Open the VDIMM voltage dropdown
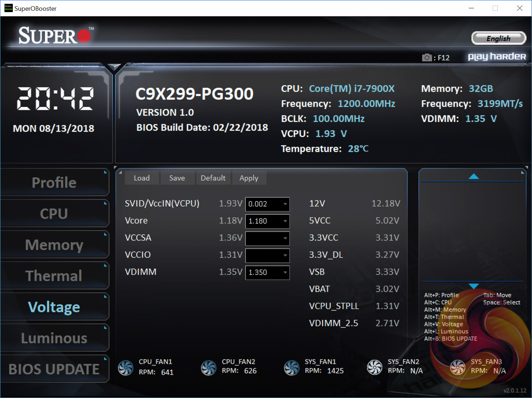 tap(267, 273)
